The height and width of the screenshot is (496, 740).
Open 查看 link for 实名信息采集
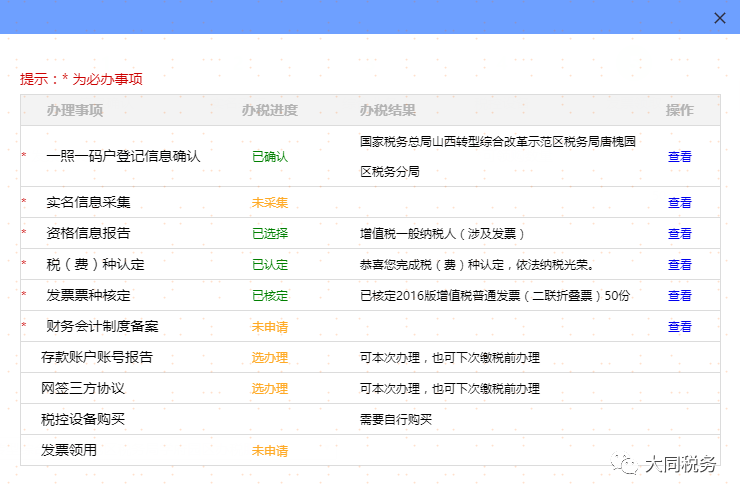[680, 202]
